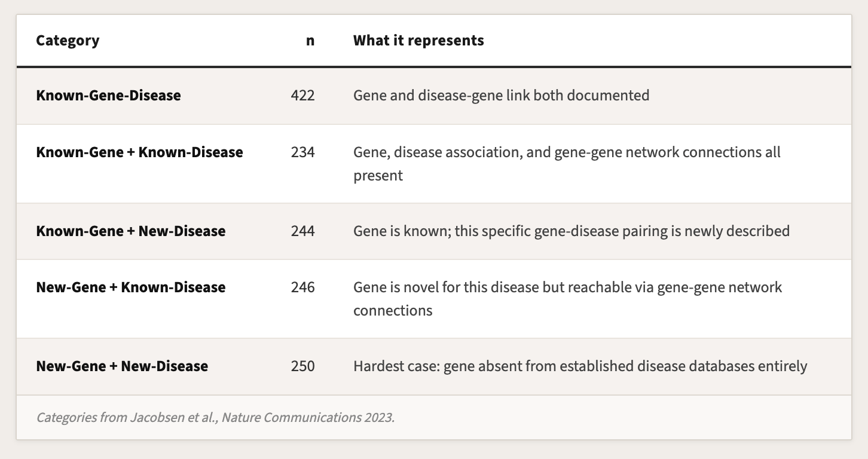Click the "Known-Gene-Disease" row label
This screenshot has height=459, width=868.
point(108,95)
